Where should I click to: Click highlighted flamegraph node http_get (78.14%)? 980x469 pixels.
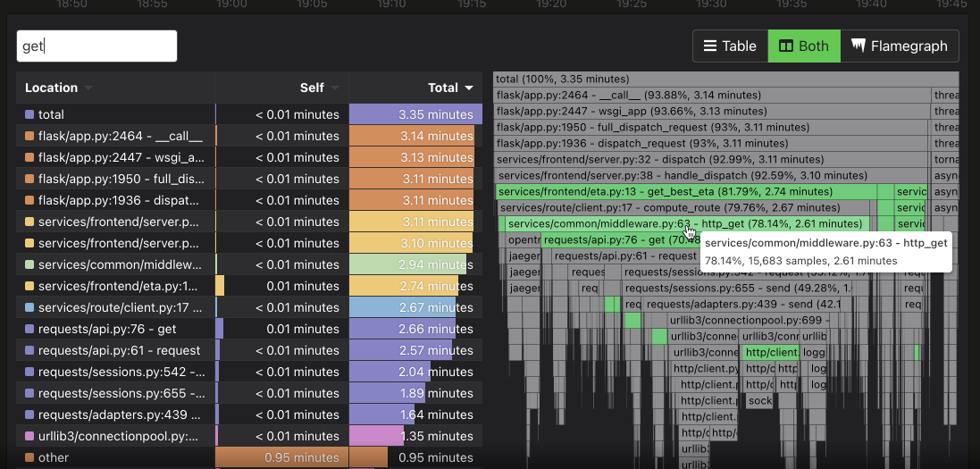tap(687, 224)
